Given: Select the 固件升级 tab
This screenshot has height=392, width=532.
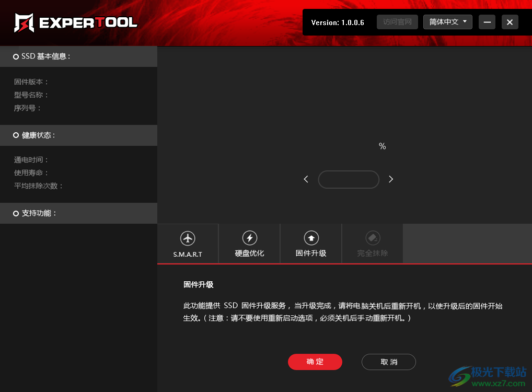Looking at the screenshot, I should pos(311,244).
